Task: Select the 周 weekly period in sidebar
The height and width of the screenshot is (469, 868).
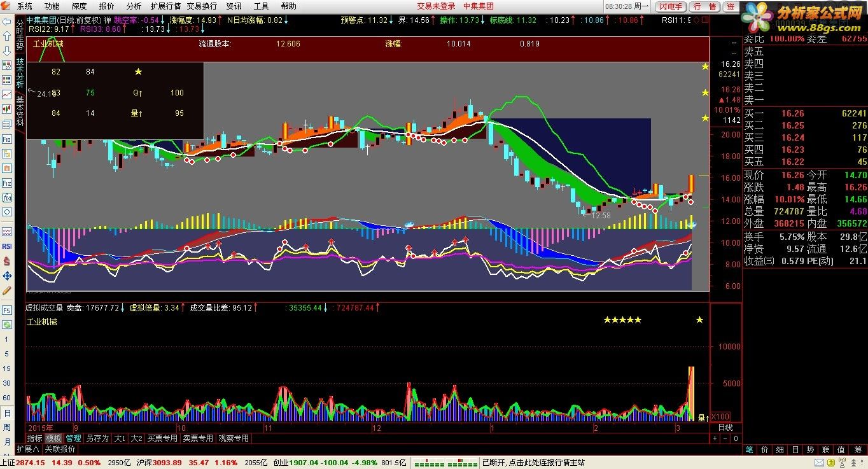Action: tap(7, 427)
